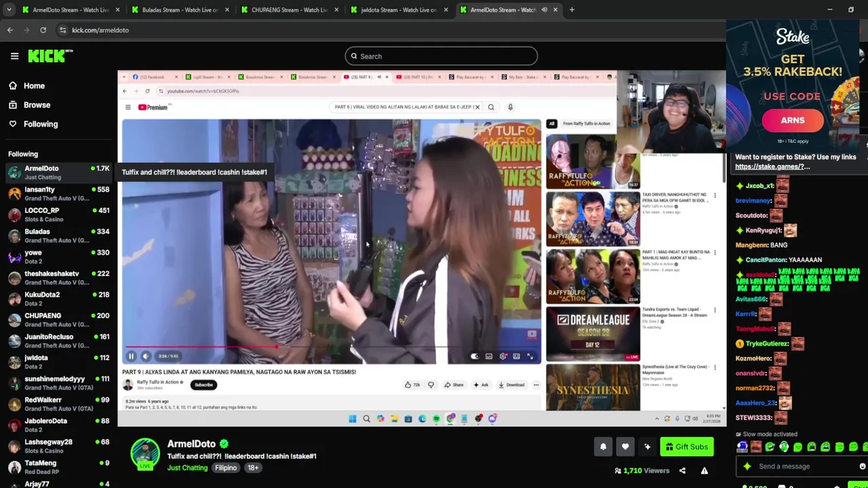Open ArmelDoto channel avatar
The height and width of the screenshot is (488, 868).
pos(145,453)
